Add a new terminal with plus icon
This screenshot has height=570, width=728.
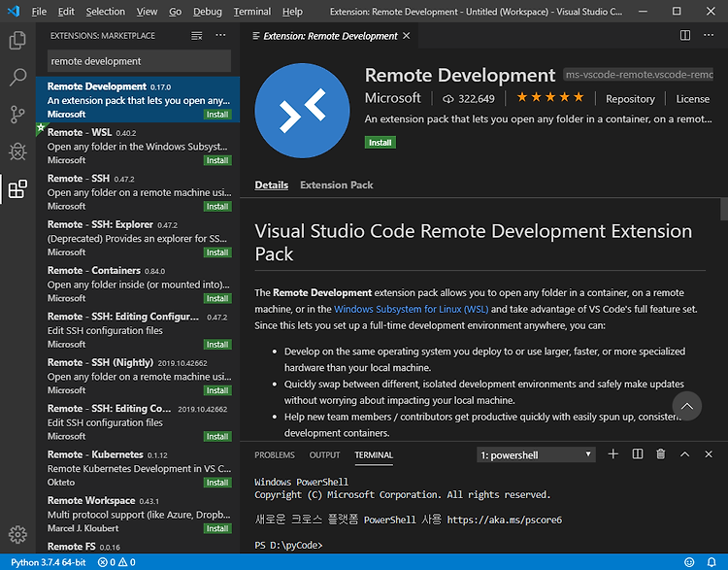(x=612, y=454)
